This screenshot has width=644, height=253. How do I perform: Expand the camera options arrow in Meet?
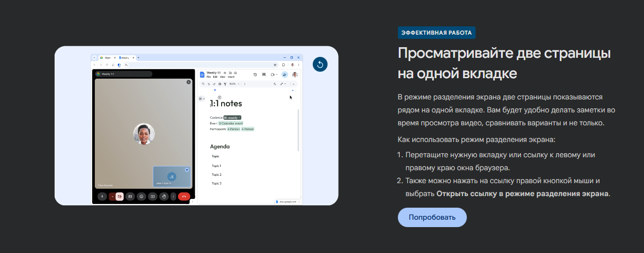[112, 197]
